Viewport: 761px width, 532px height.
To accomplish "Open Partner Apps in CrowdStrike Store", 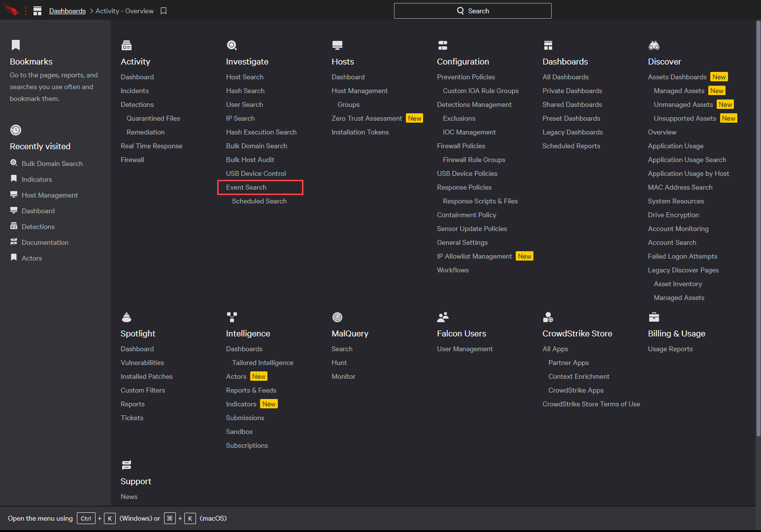I will [568, 363].
